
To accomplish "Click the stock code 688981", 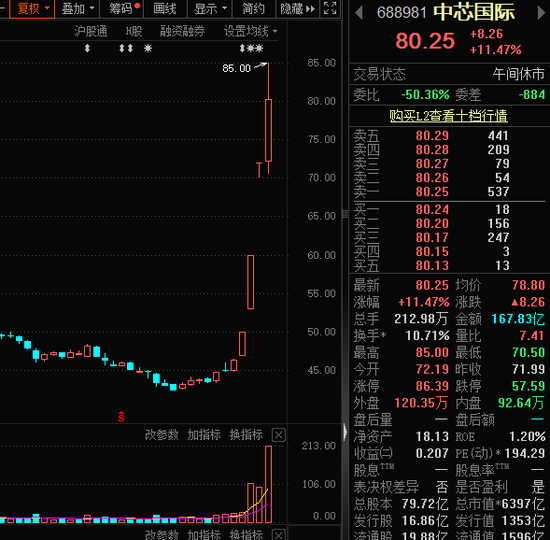I will pos(402,13).
